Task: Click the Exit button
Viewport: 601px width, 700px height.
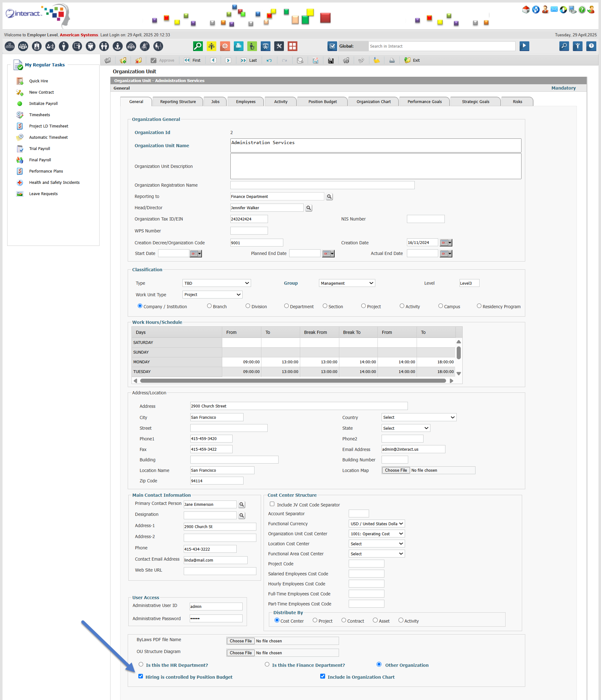Action: coord(412,60)
